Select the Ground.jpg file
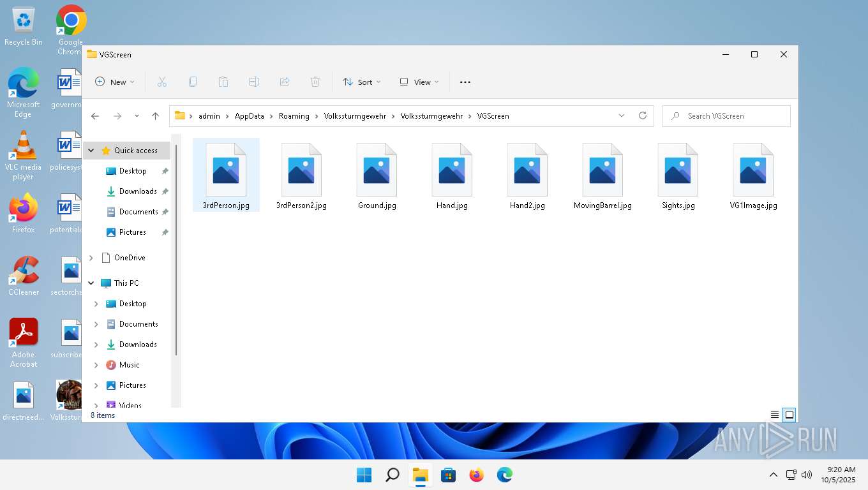 [x=377, y=176]
